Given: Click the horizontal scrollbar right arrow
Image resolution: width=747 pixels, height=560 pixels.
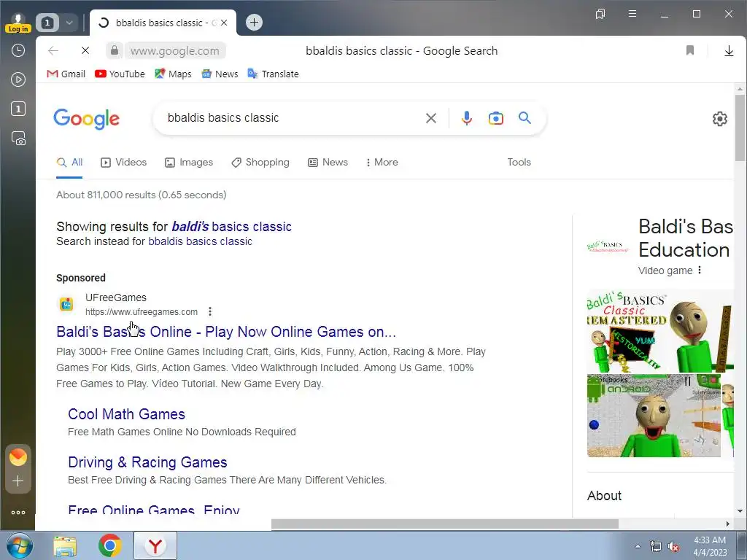Looking at the screenshot, I should [x=727, y=524].
